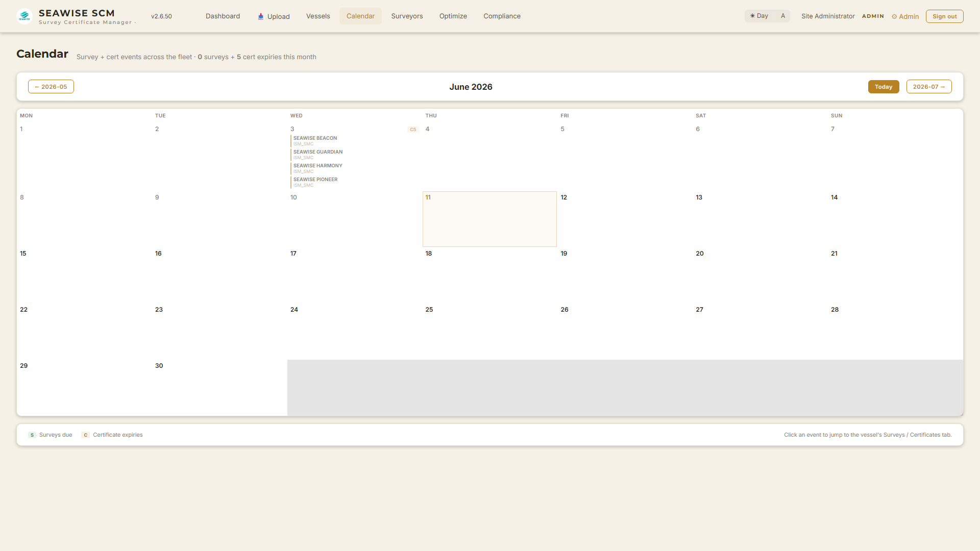
Task: Click the CS badge on June 3
Action: (413, 130)
